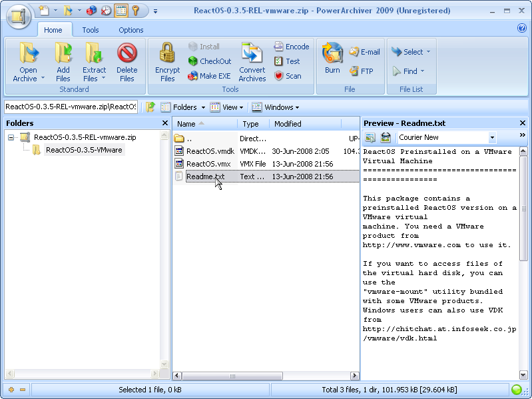Open the Courier New font dropdown
The height and width of the screenshot is (399, 532).
point(492,137)
